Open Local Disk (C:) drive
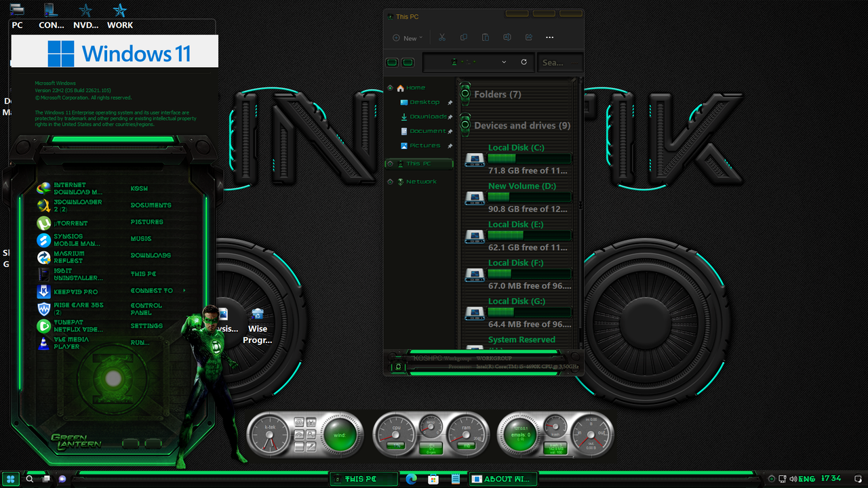868x488 pixels. point(518,159)
